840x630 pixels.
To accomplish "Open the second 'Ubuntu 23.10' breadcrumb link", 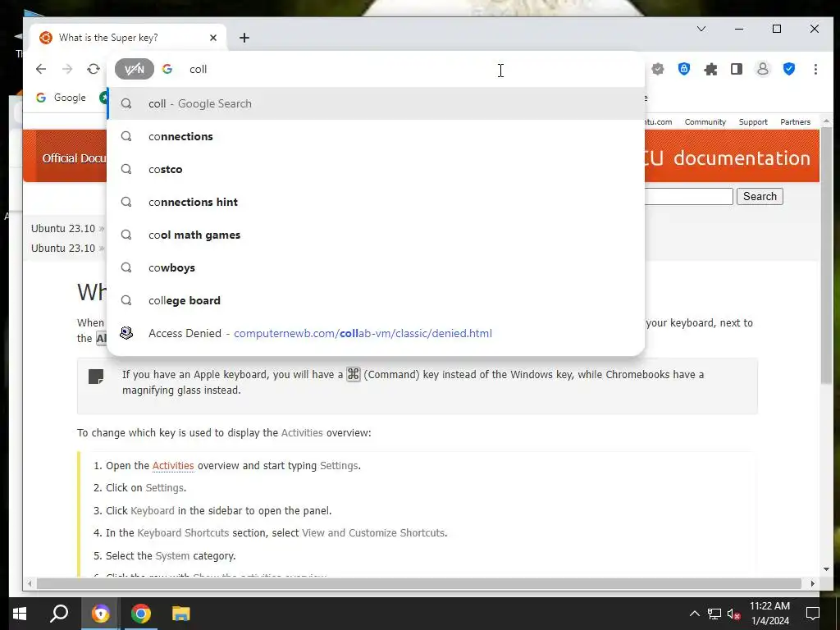I will [62, 248].
